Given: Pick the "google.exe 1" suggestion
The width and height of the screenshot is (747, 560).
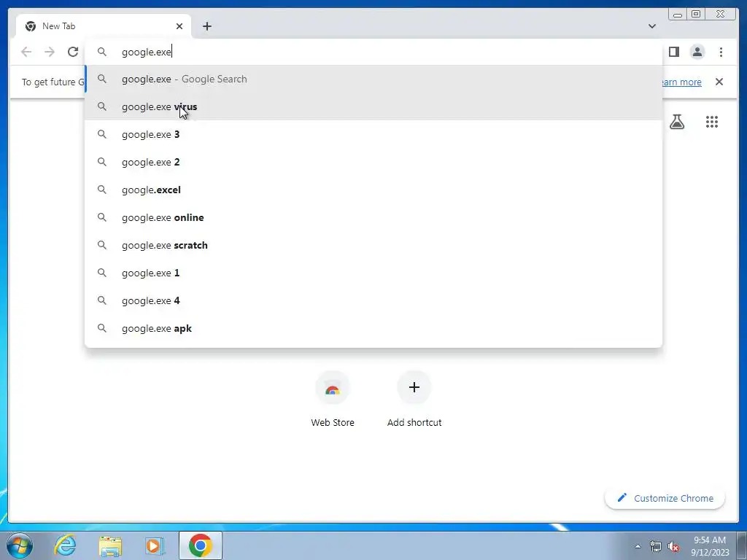Looking at the screenshot, I should click(x=373, y=273).
